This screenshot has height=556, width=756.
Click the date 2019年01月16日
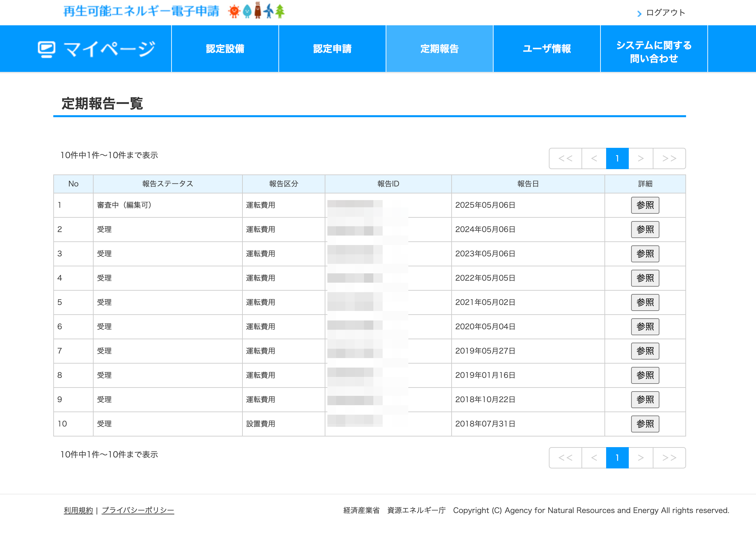click(x=485, y=375)
